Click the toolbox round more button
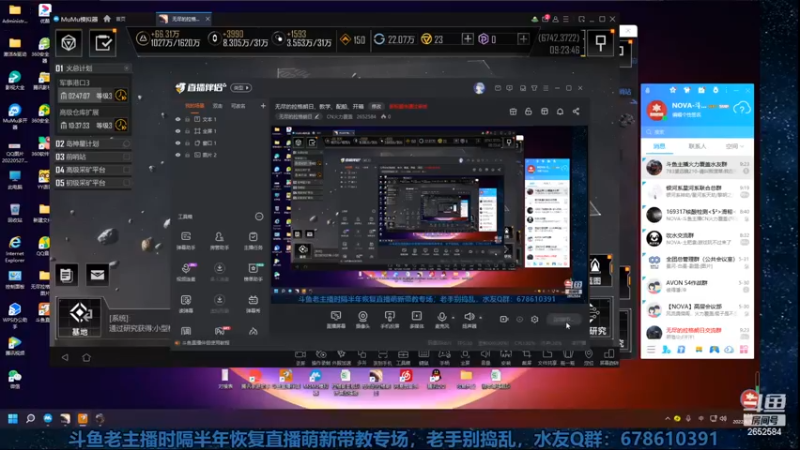 coord(259,217)
